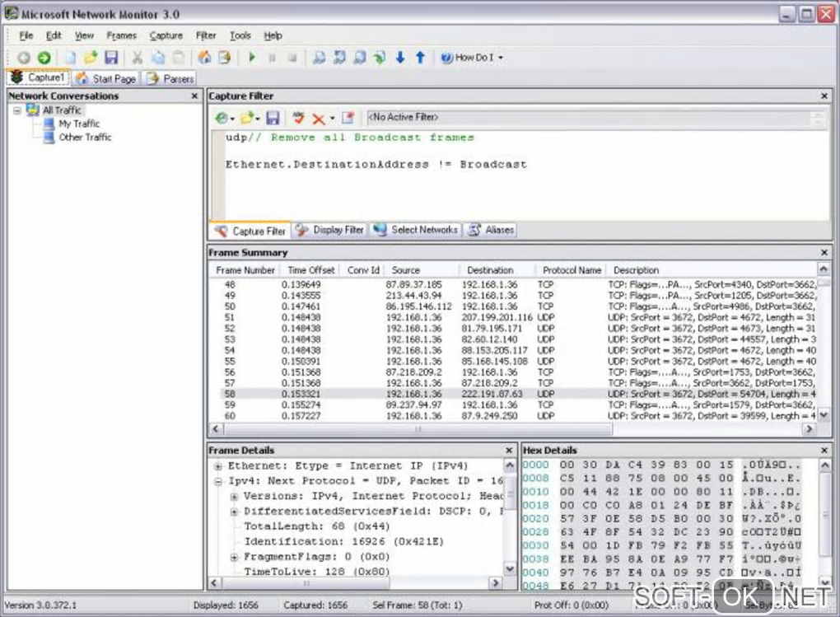Expand the FragmentFlags node
Screen dimensions: 840x617
234,558
